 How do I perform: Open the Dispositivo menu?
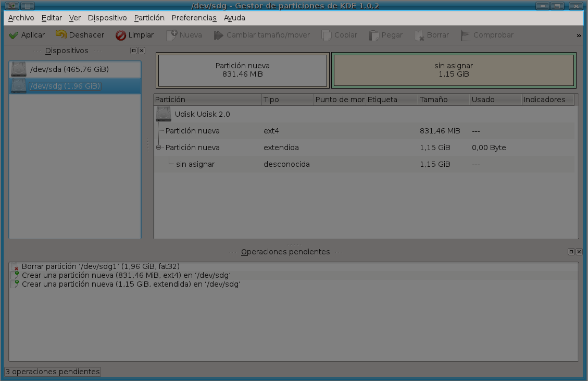107,17
